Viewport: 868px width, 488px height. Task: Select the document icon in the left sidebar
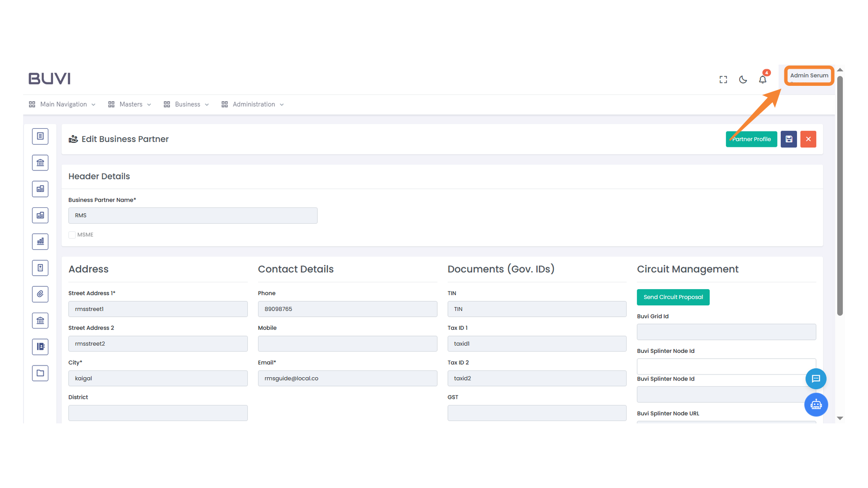(x=40, y=136)
